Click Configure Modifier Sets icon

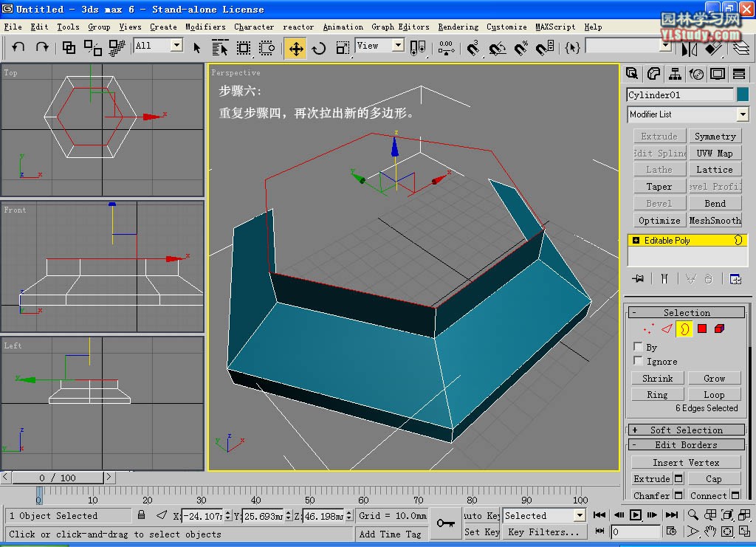click(735, 279)
